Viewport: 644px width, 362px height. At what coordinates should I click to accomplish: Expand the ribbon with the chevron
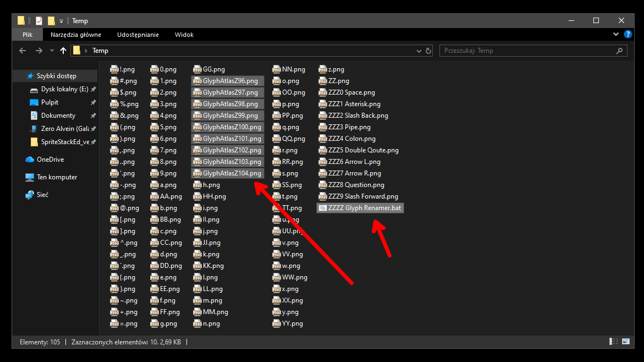coord(615,35)
